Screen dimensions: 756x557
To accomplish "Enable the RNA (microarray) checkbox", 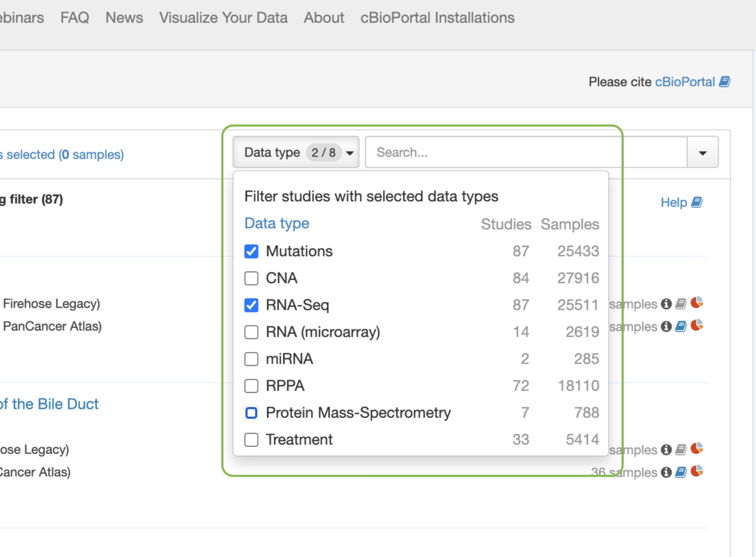I will tap(251, 332).
